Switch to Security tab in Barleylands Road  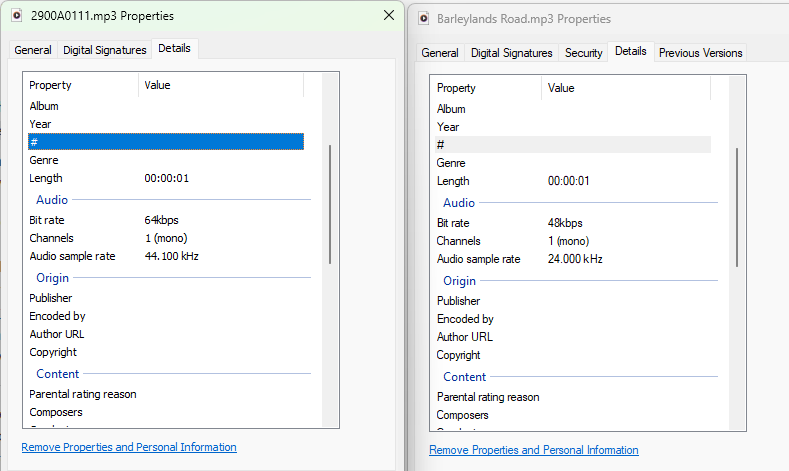583,53
